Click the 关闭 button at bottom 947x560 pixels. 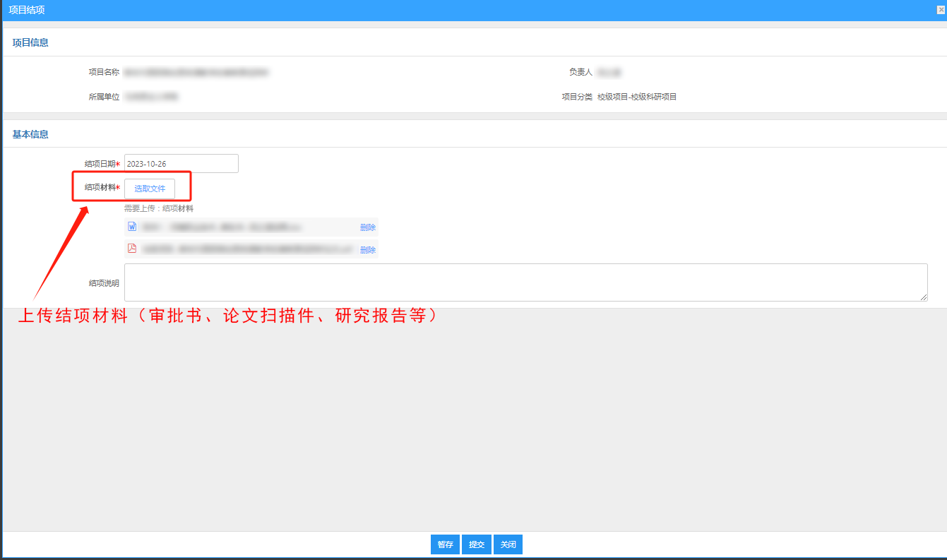(x=508, y=544)
